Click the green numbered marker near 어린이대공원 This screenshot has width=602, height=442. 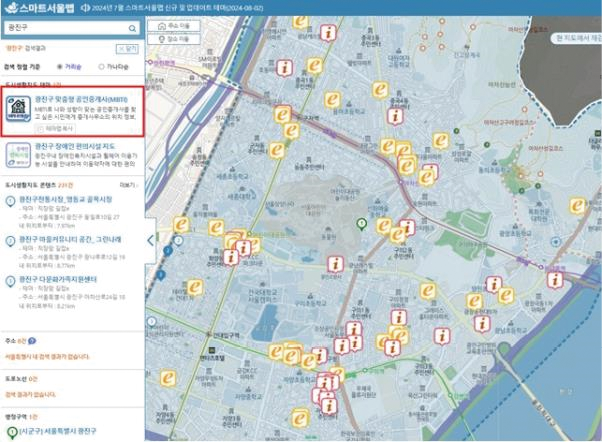[361, 224]
